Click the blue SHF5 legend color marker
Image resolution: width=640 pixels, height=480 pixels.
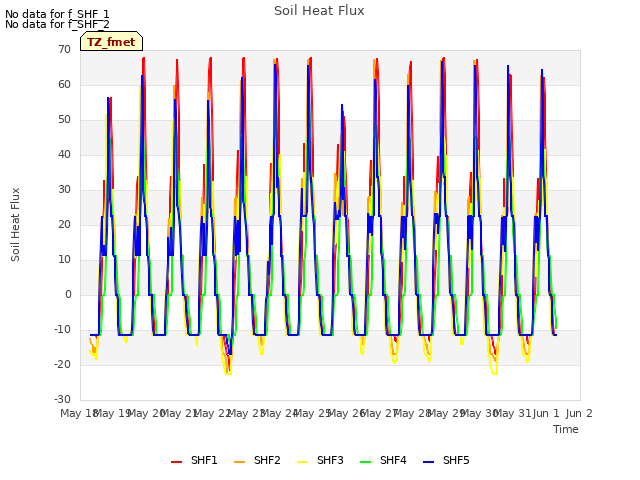(429, 462)
